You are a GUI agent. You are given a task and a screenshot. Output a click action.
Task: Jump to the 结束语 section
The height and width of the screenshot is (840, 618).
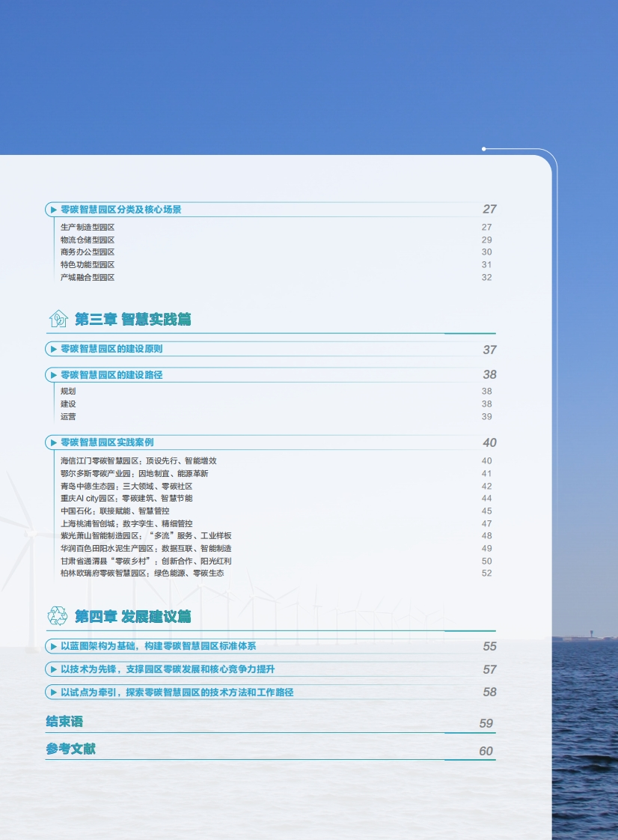64,722
